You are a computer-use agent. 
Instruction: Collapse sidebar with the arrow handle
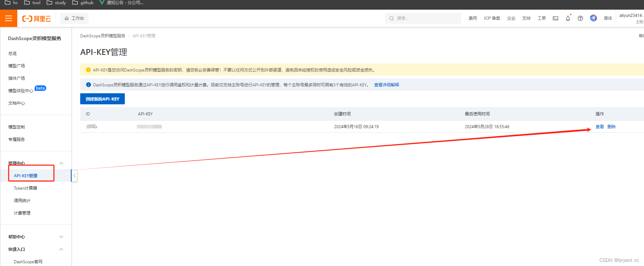coord(74,175)
